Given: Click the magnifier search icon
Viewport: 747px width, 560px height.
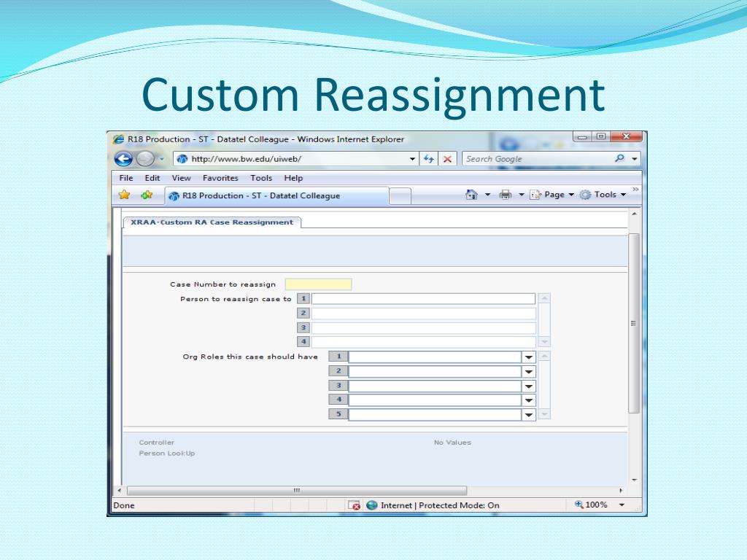Looking at the screenshot, I should click(x=619, y=158).
